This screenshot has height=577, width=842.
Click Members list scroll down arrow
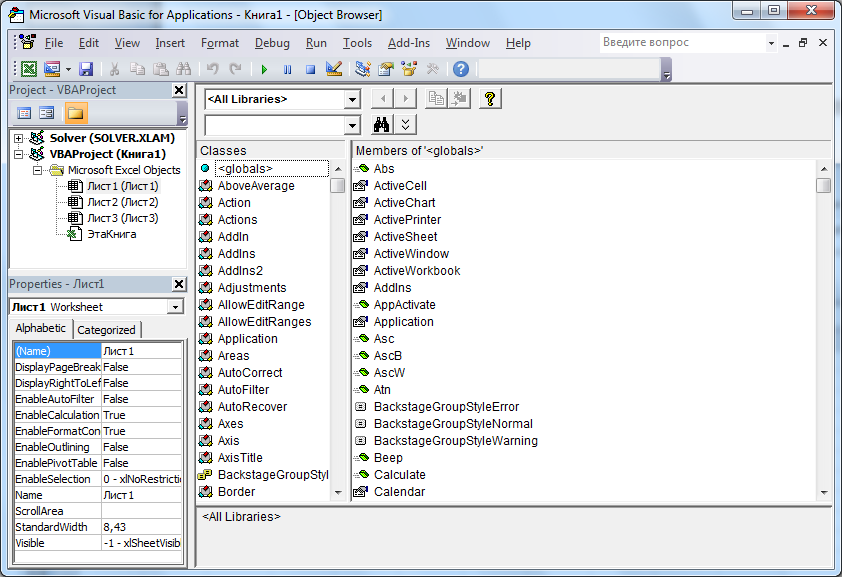click(x=824, y=492)
